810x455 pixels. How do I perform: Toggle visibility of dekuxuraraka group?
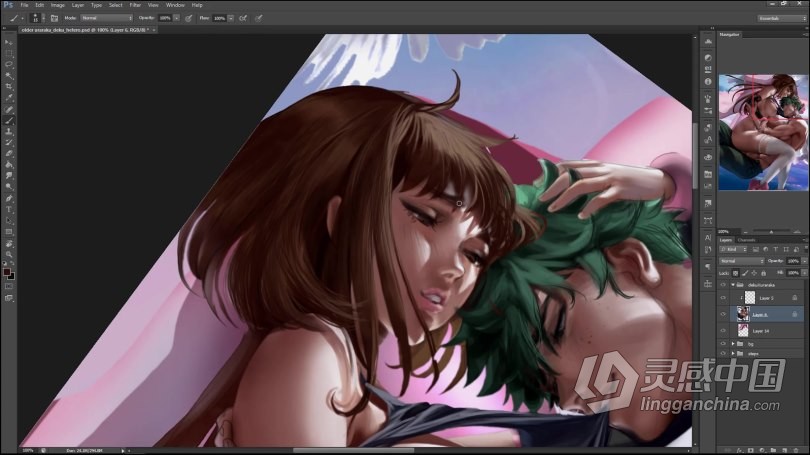(x=723, y=285)
